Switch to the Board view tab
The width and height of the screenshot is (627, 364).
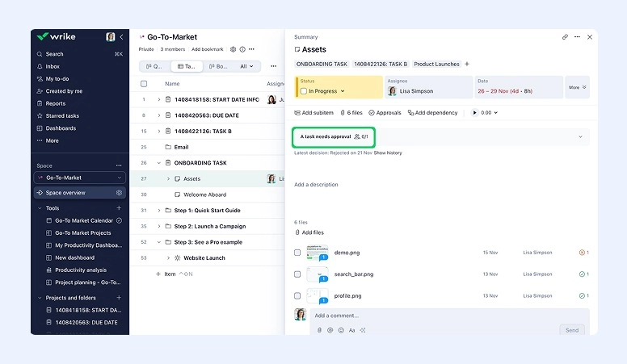[218, 66]
